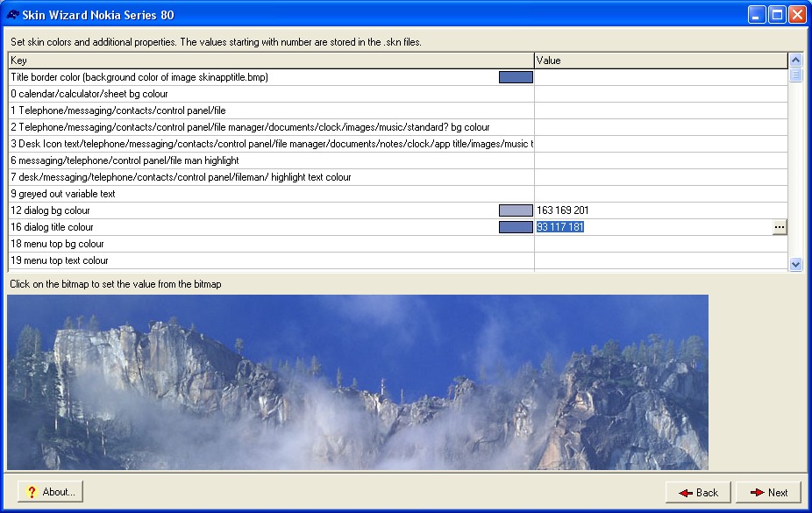Select row '18 menu top bg colour'

coord(271,244)
